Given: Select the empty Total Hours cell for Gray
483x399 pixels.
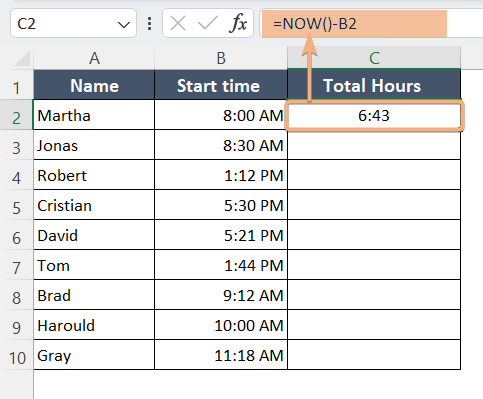Looking at the screenshot, I should (x=374, y=355).
